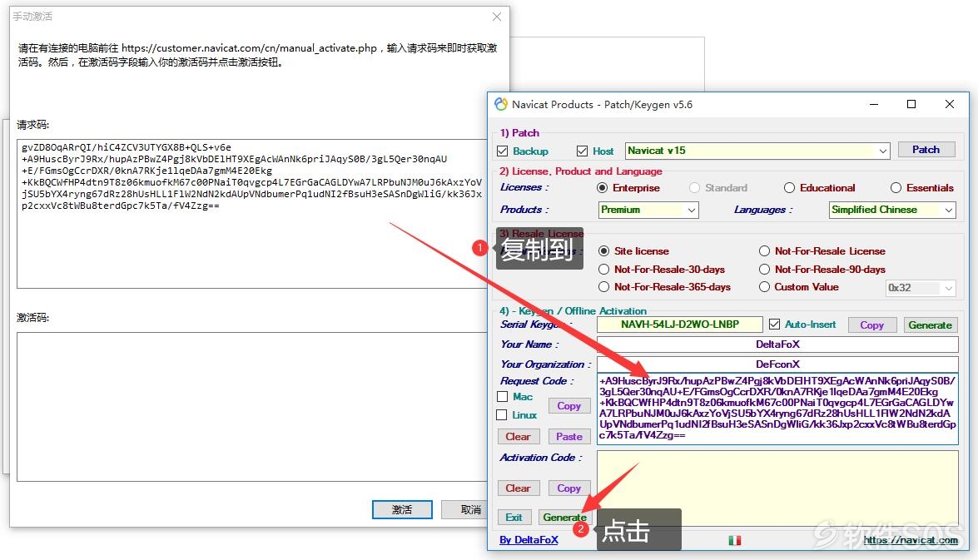Click the 'Activation Code :' label
Image resolution: width=978 pixels, height=560 pixels.
point(541,458)
